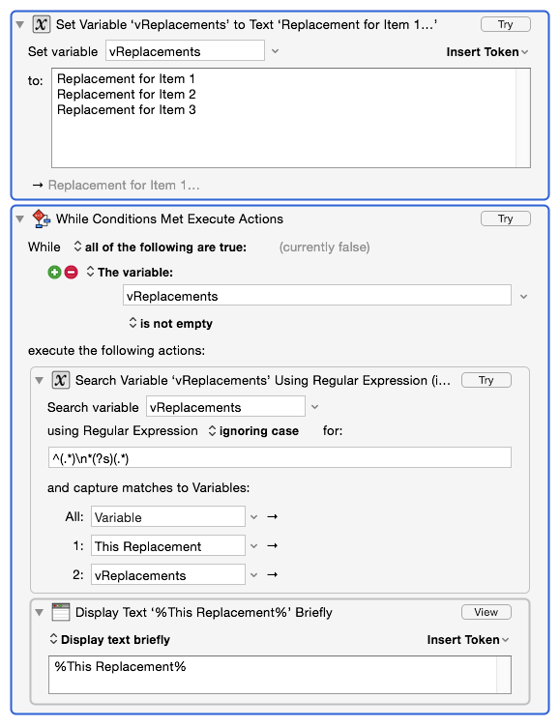Add a condition with green plus button
The image size is (560, 728).
[x=54, y=272]
